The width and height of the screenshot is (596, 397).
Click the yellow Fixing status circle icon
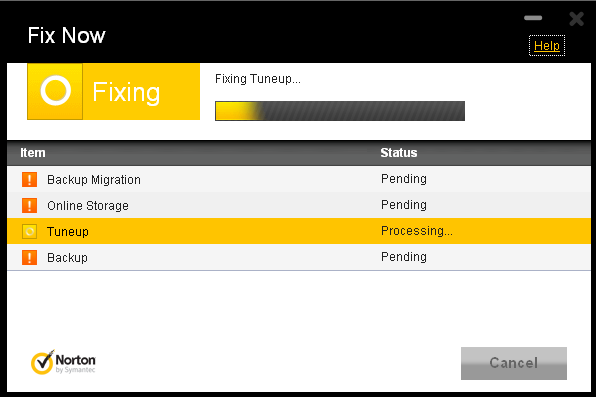point(55,91)
